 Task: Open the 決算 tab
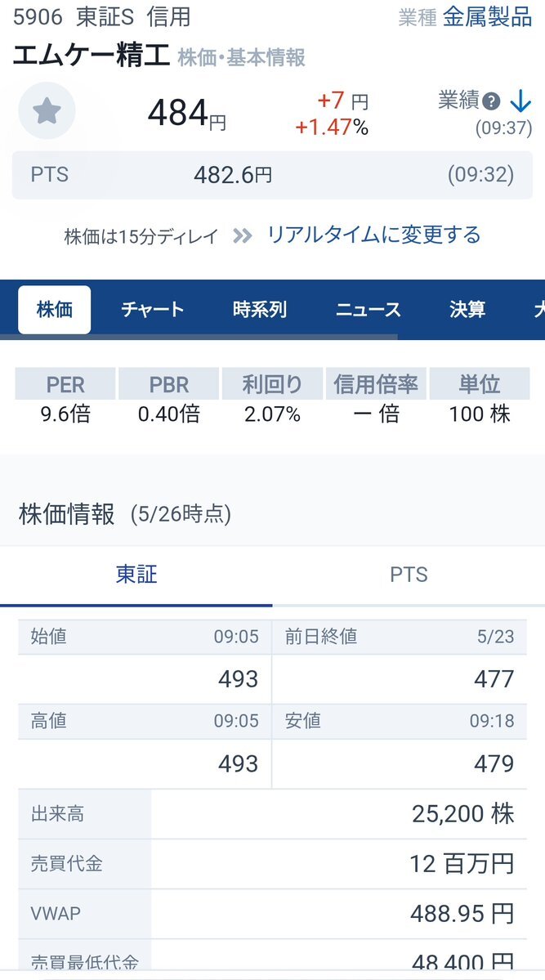[467, 310]
